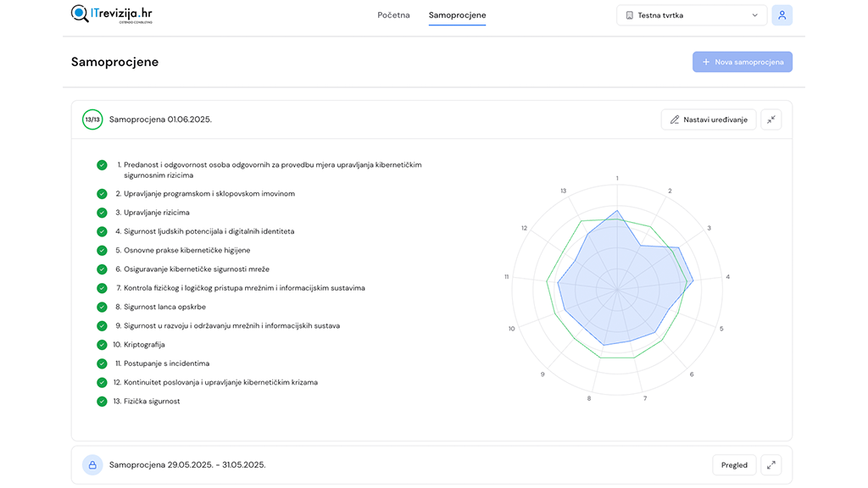This screenshot has width=868, height=488.
Task: Click the lock icon on the 29.05.2025 assessment
Action: point(92,464)
